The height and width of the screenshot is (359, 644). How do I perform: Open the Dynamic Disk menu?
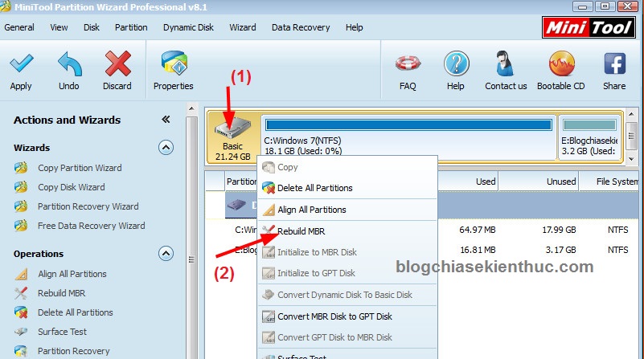188,27
